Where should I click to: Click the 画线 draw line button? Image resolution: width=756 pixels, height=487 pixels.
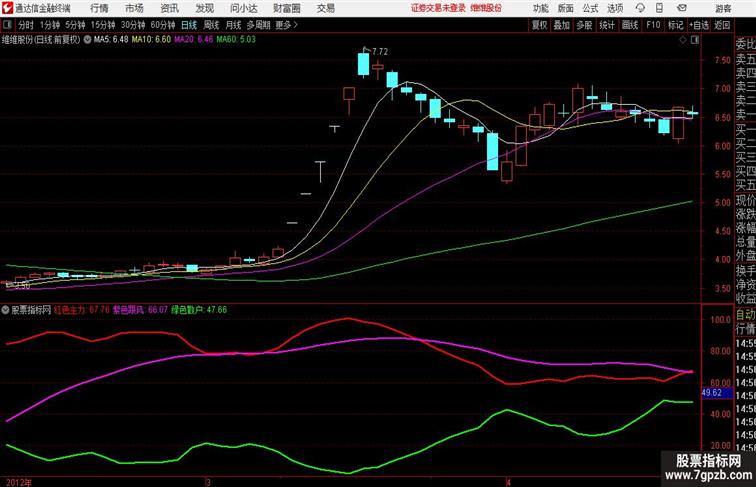pyautogui.click(x=630, y=25)
